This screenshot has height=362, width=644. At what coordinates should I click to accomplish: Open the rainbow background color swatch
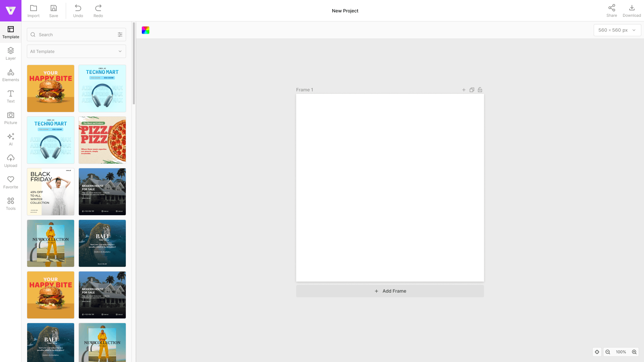[146, 30]
